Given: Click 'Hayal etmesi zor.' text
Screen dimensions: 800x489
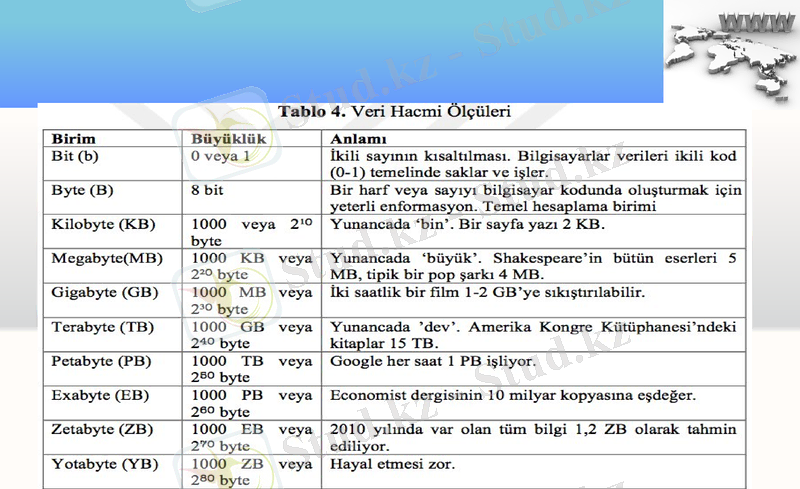Looking at the screenshot, I should (x=392, y=464).
